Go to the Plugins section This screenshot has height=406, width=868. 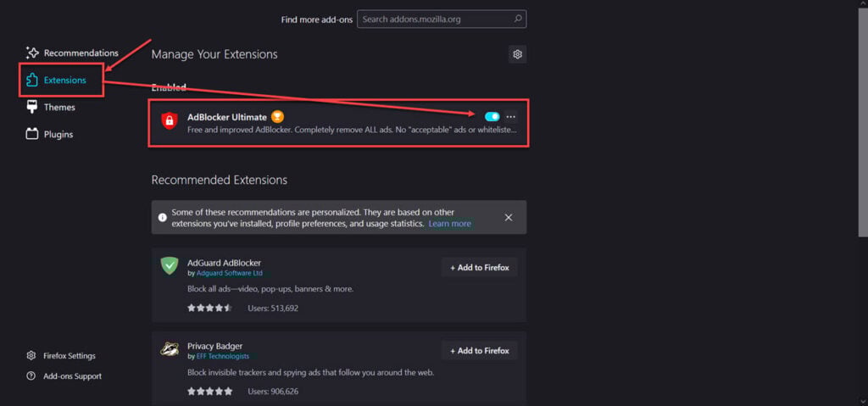pos(50,134)
